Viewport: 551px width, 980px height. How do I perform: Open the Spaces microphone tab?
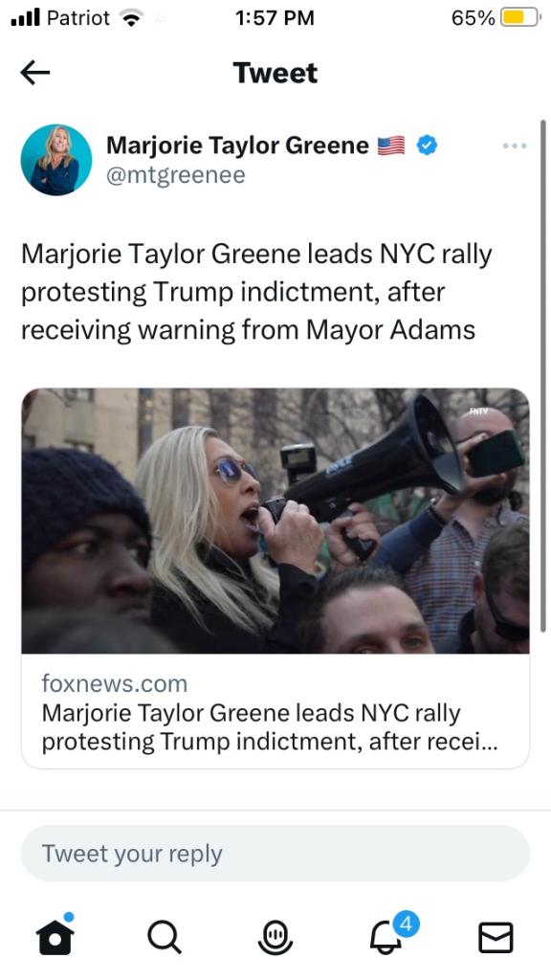pyautogui.click(x=275, y=938)
